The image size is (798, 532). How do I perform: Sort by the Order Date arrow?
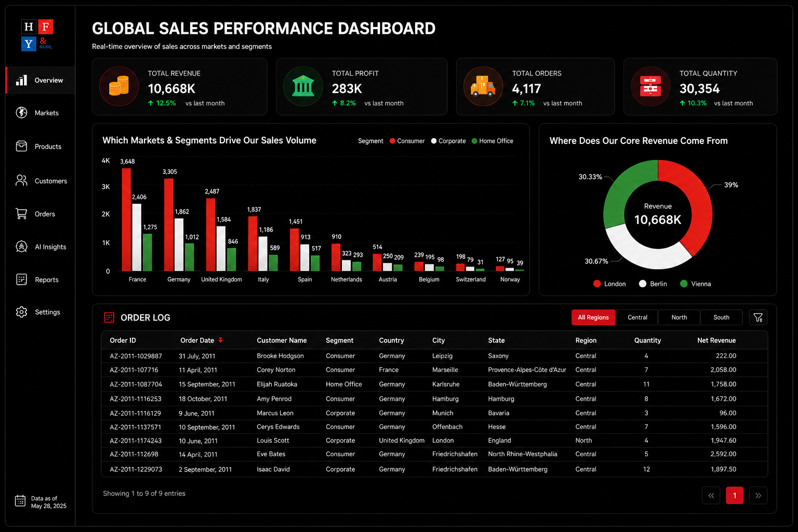coord(220,340)
